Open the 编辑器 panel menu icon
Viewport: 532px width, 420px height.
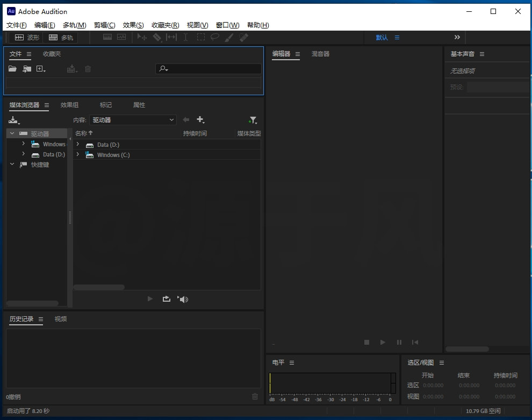point(298,54)
